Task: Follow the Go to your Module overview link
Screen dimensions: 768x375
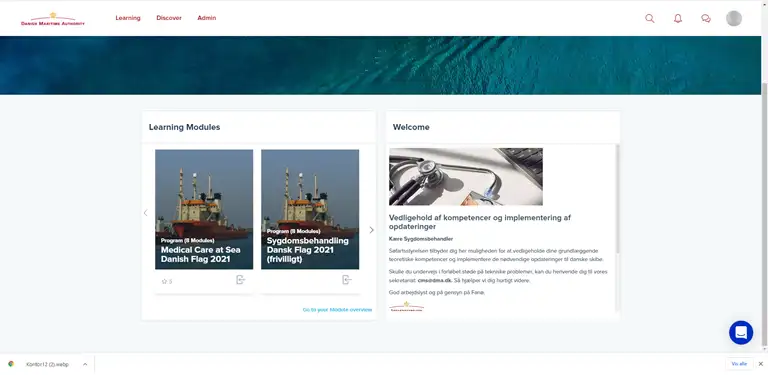Action: click(337, 310)
